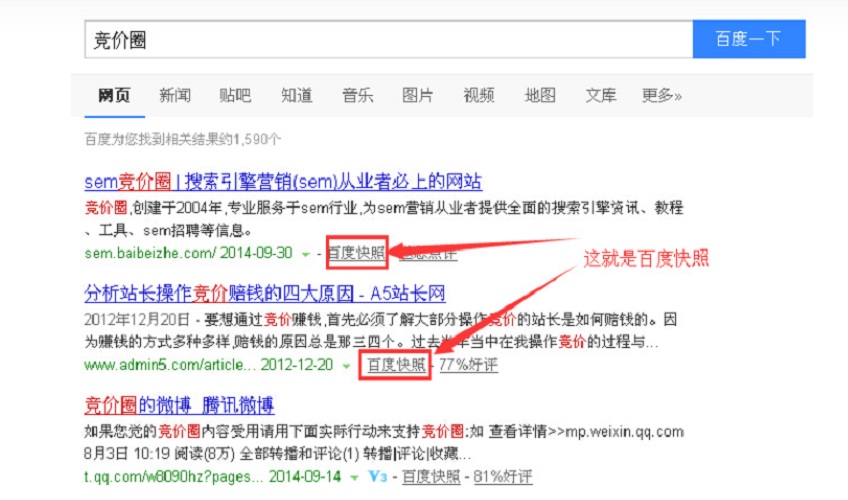Switch to the 地图 tab
The height and width of the screenshot is (500, 848).
coord(540,96)
